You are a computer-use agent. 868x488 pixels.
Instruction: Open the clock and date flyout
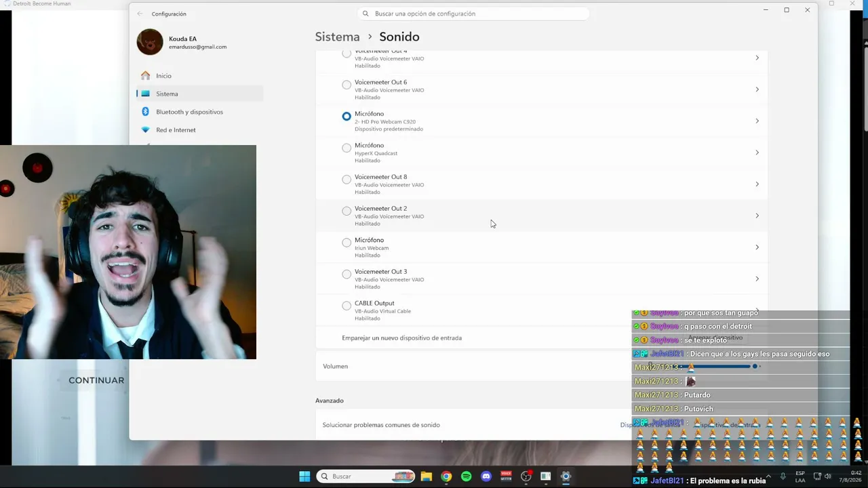tap(850, 476)
